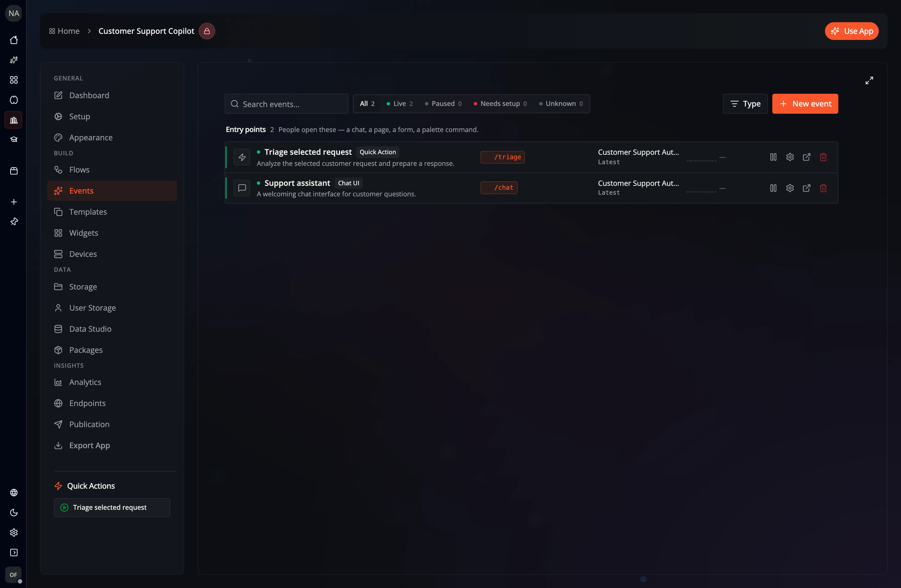Delete the Triage selected request event
The image size is (901, 588).
pos(823,157)
